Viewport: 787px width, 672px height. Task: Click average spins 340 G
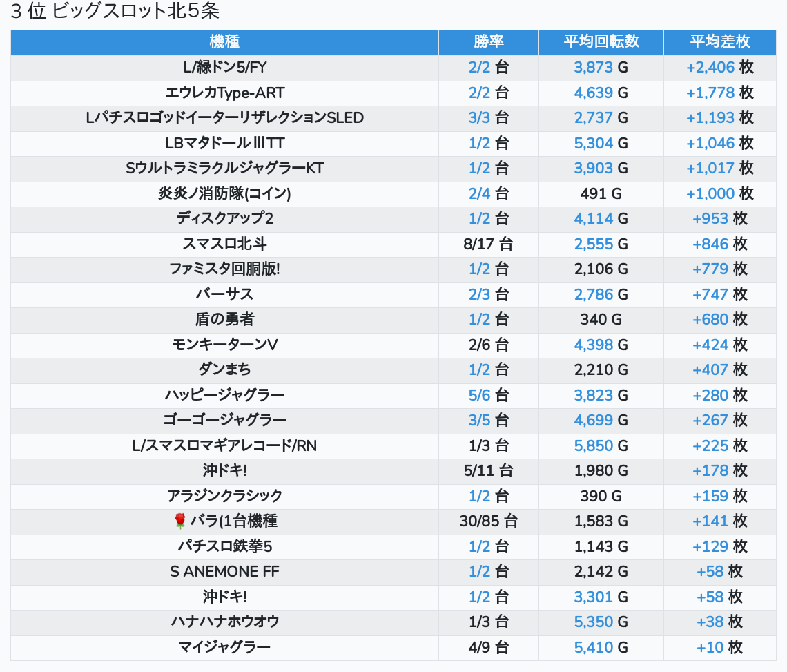click(x=601, y=320)
